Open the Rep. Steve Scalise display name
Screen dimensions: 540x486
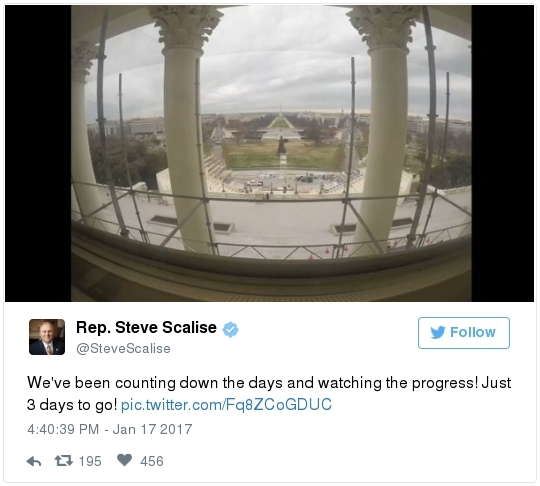coord(146,327)
